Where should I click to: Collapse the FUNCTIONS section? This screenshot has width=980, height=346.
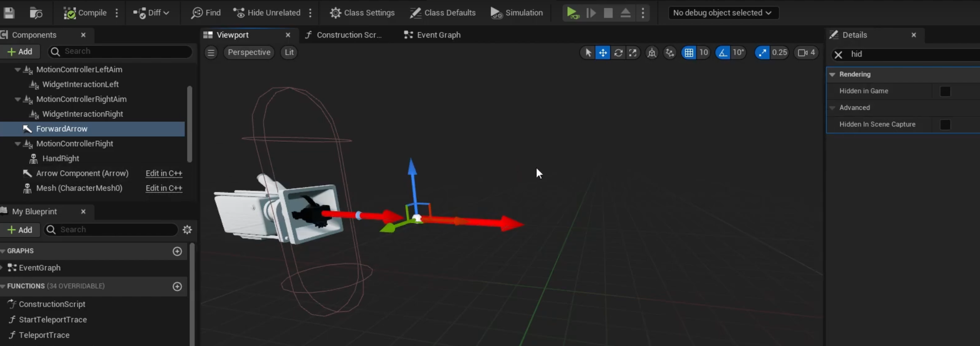click(3, 286)
